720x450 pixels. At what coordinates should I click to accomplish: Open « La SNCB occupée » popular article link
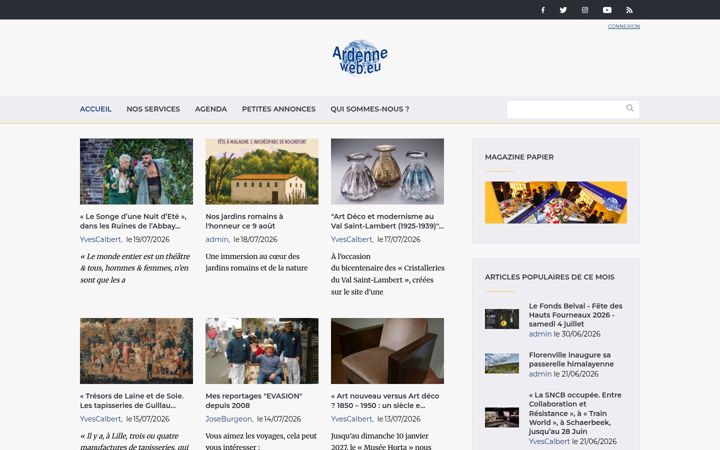coord(575,413)
